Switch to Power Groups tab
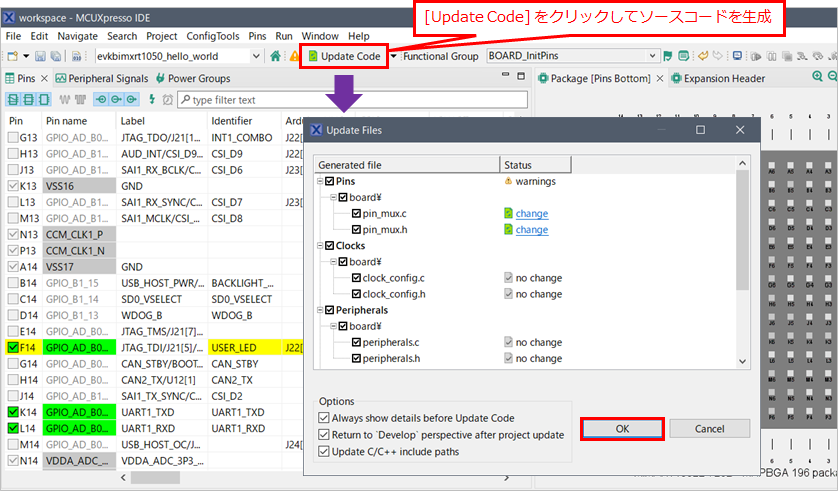The width and height of the screenshot is (838, 491). tap(193, 79)
